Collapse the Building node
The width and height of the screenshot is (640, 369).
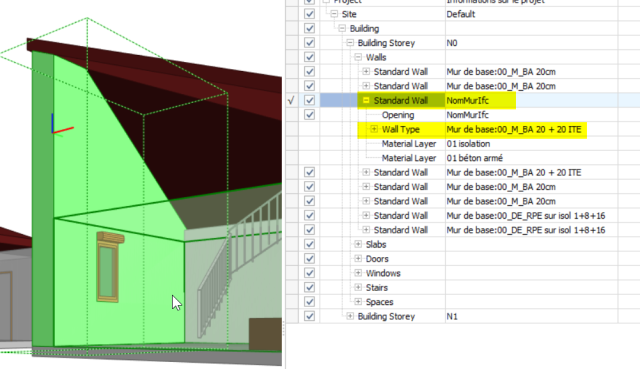(342, 28)
